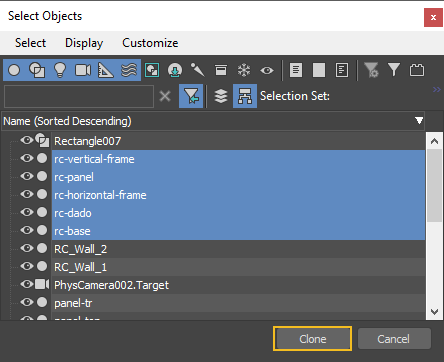Select the rc-vertical-frame row

pos(238,159)
